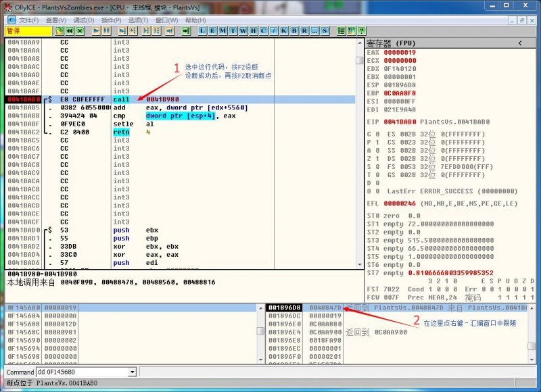The image size is (541, 392).
Task: Click the Restart program rewind icon
Action: 70,31
